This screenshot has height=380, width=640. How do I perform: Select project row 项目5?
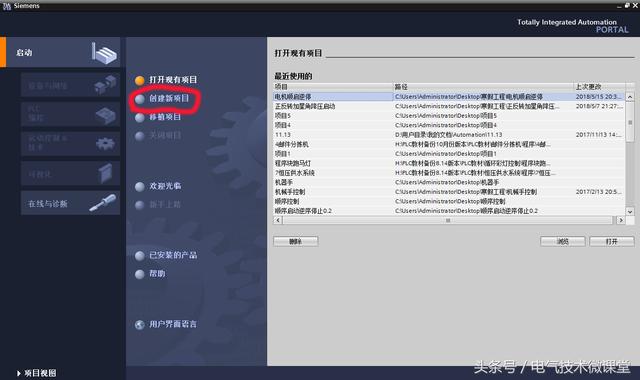pyautogui.click(x=449, y=116)
